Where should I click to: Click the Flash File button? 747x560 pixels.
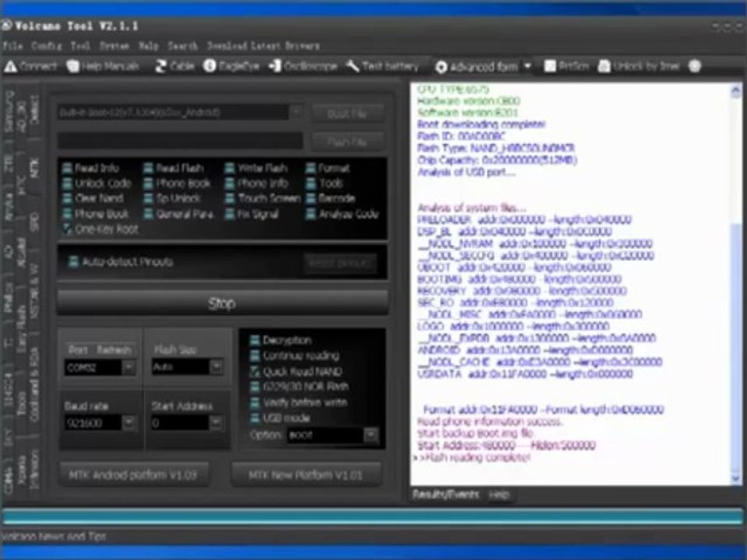click(347, 142)
